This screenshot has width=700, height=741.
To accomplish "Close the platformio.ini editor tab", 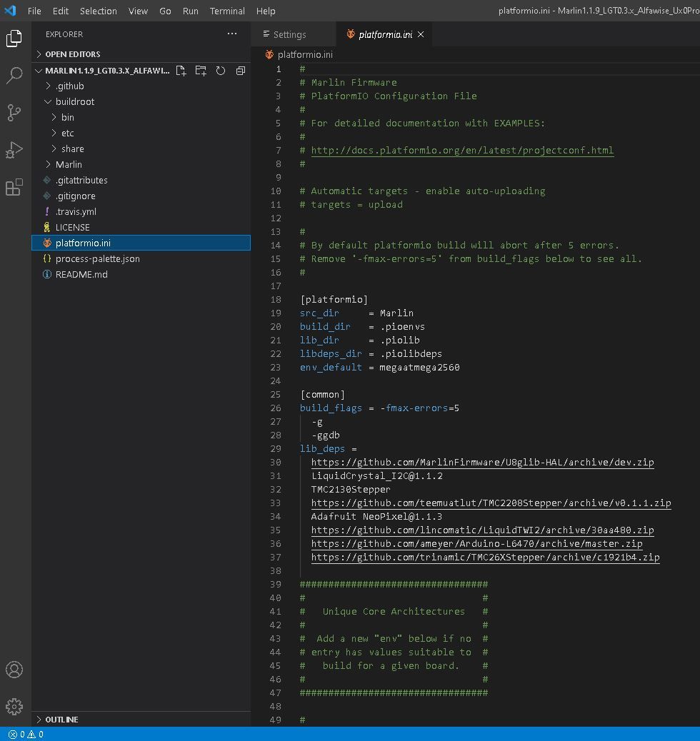I will pos(421,34).
